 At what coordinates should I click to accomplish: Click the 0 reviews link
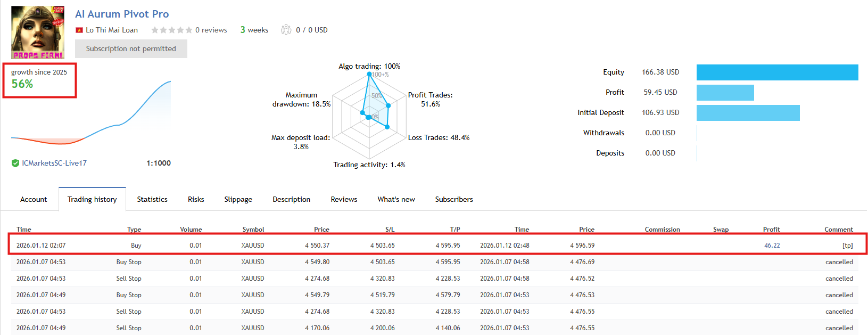[x=211, y=30]
